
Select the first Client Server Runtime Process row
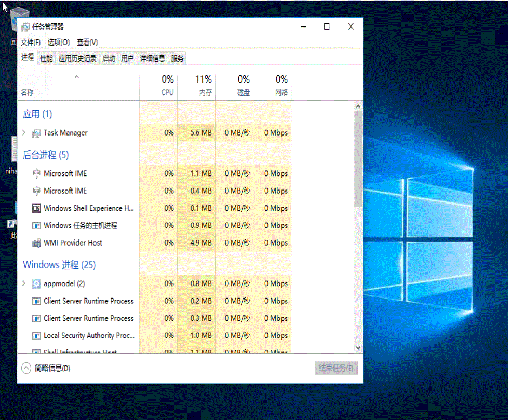[88, 301]
